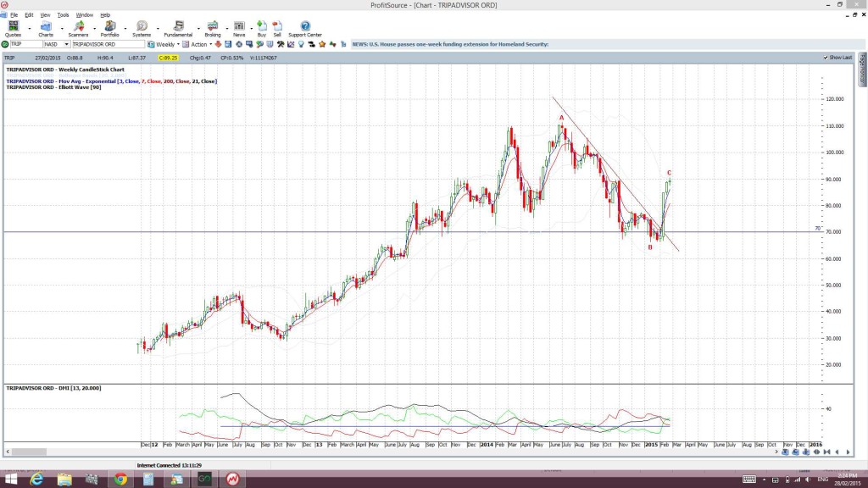Open the Windows Start button
The height and width of the screenshot is (488, 868).
pos(10,480)
